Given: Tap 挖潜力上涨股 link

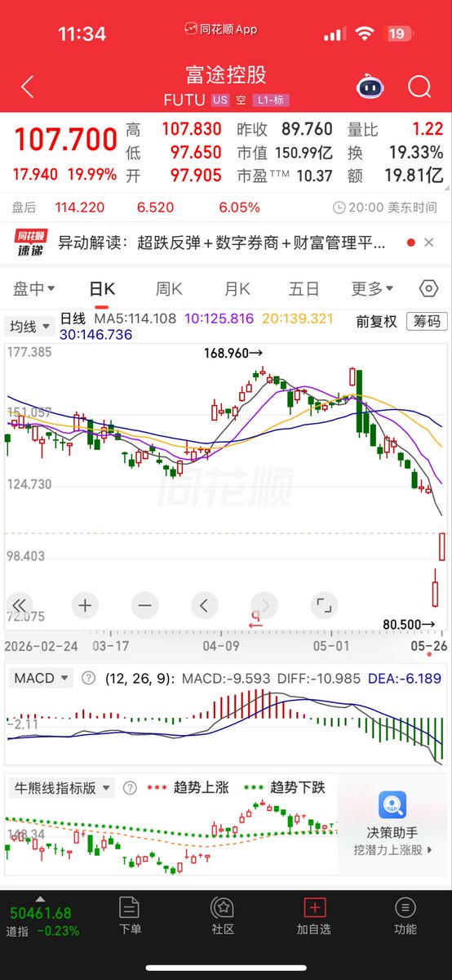Looking at the screenshot, I should (392, 850).
